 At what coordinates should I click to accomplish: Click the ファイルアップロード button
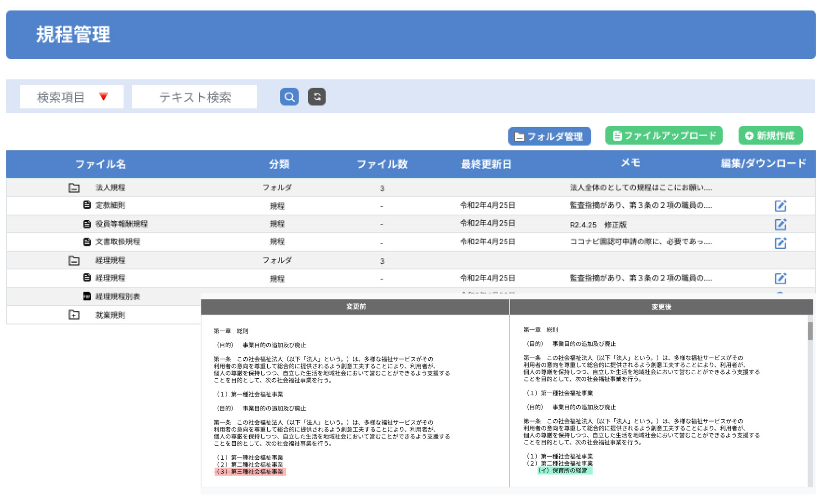(663, 135)
